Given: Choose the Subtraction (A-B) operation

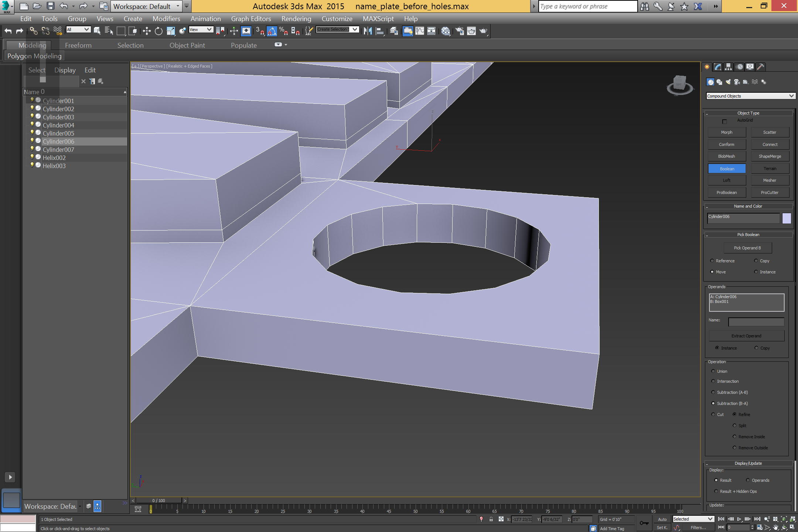Looking at the screenshot, I should (x=713, y=392).
